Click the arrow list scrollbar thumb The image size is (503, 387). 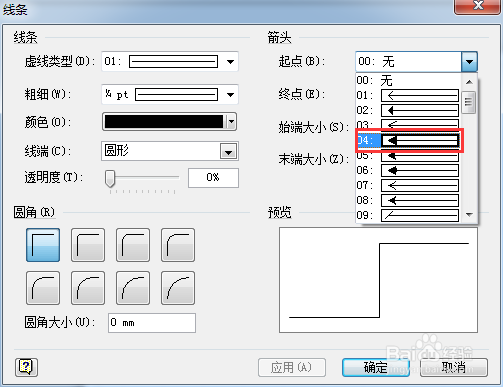469,102
